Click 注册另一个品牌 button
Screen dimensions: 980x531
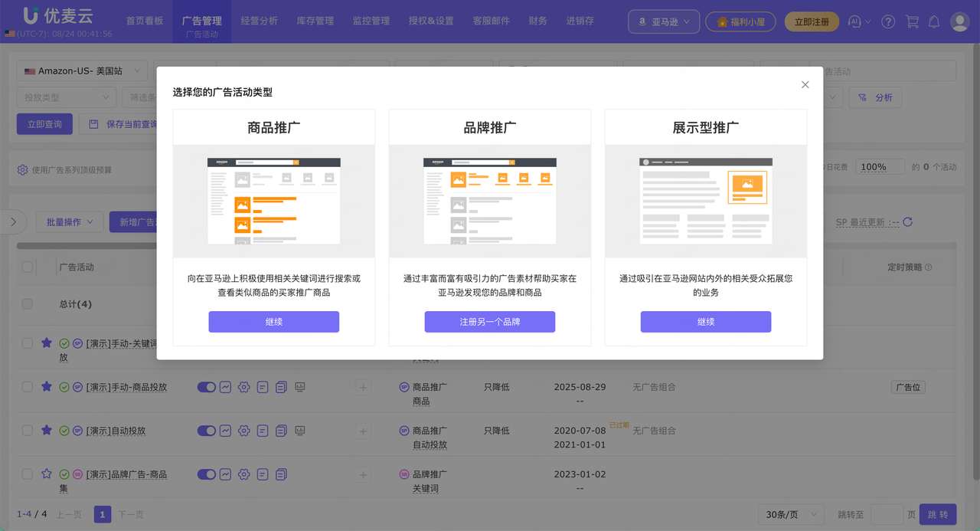click(x=490, y=322)
